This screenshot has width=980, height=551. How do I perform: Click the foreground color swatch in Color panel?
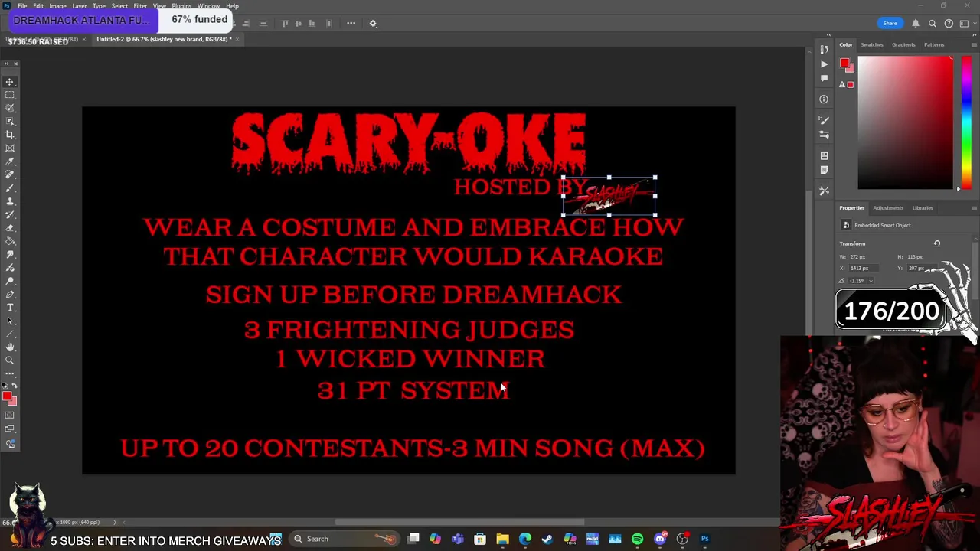coord(844,64)
